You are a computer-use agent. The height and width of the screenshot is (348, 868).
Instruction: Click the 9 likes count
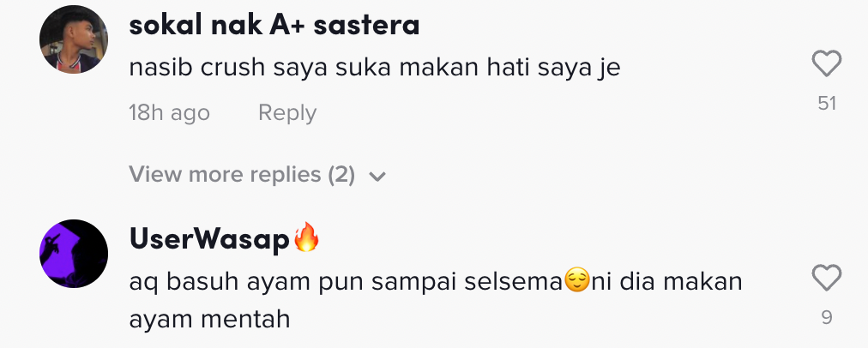pos(827,317)
